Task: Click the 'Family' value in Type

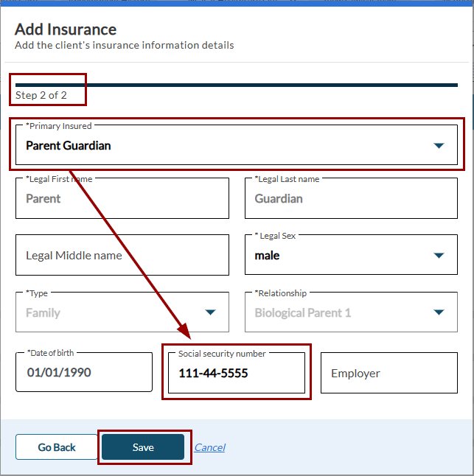Action: 43,312
